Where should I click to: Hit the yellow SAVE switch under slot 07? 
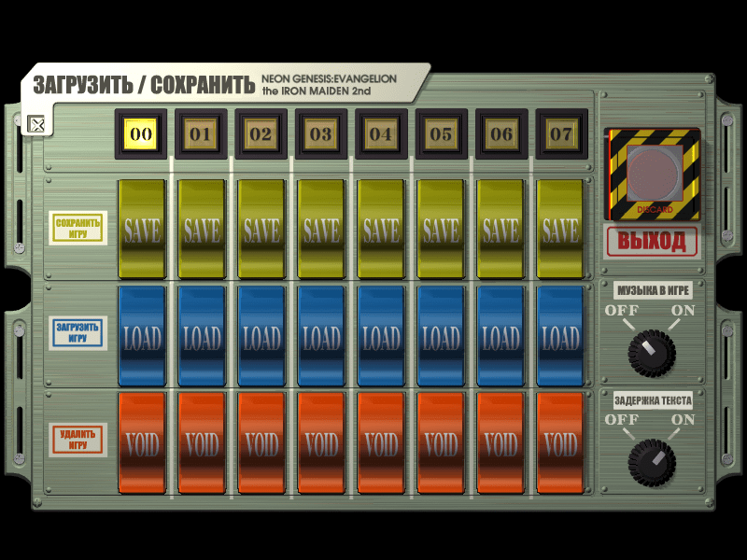tap(560, 229)
